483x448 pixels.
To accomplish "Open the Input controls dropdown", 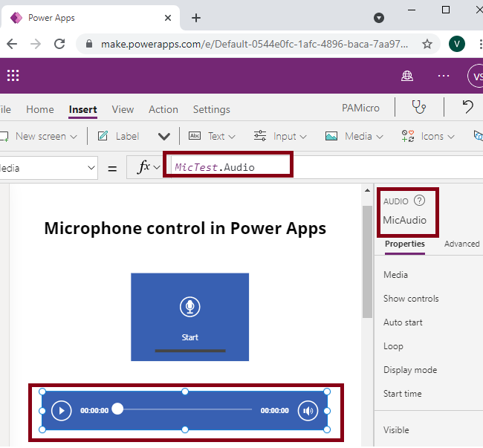I will (280, 136).
